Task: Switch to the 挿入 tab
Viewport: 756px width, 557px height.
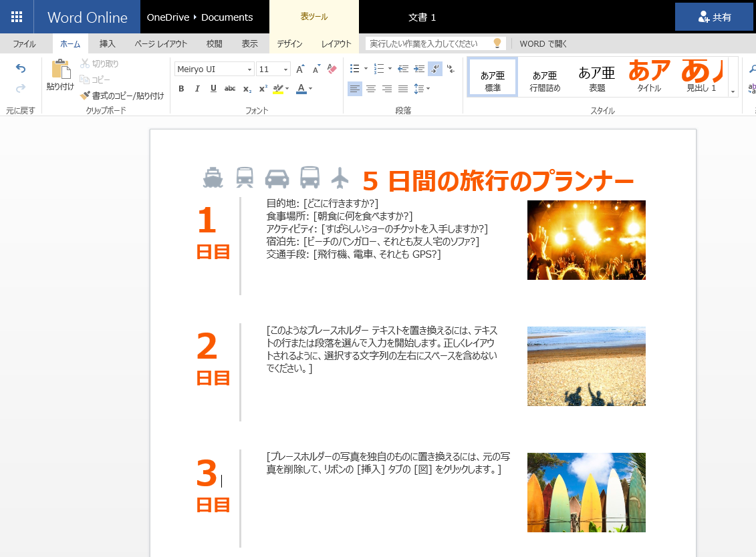Action: [x=107, y=44]
